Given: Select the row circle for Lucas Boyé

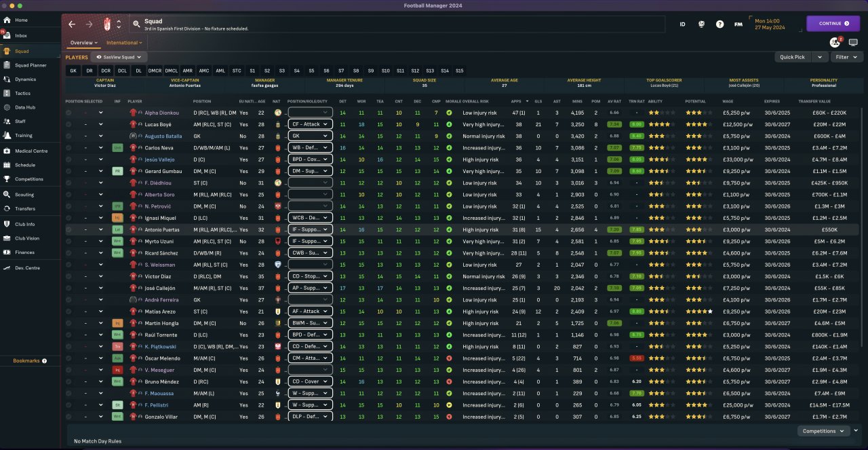Looking at the screenshot, I should 69,124.
